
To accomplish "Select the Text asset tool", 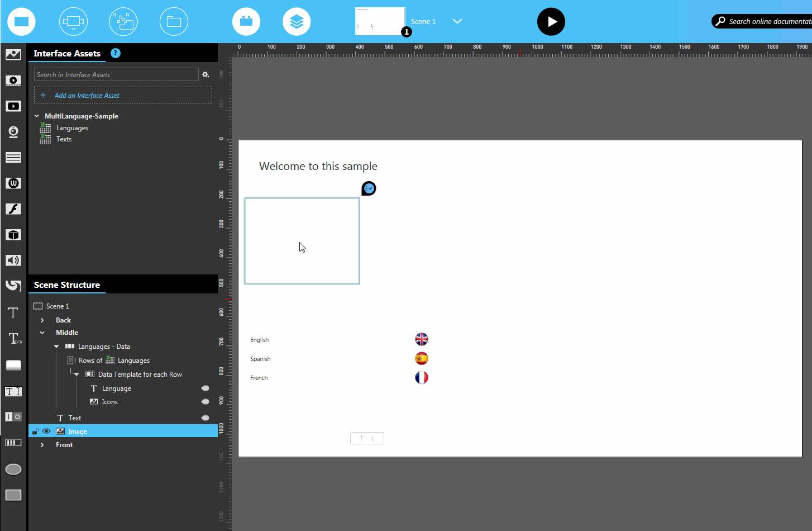I will (x=13, y=312).
